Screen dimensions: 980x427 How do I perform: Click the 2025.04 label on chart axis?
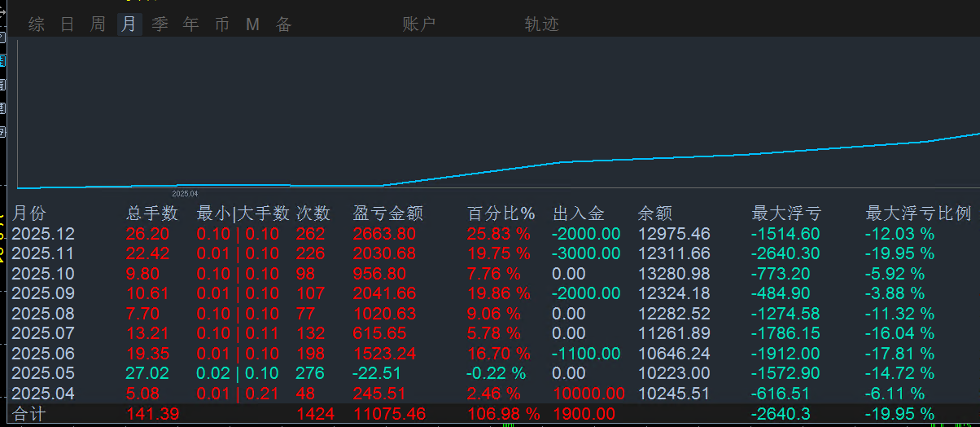pyautogui.click(x=186, y=194)
